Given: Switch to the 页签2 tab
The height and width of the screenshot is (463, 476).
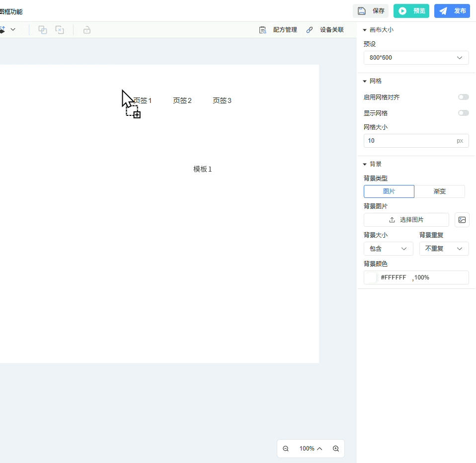Looking at the screenshot, I should pos(182,100).
